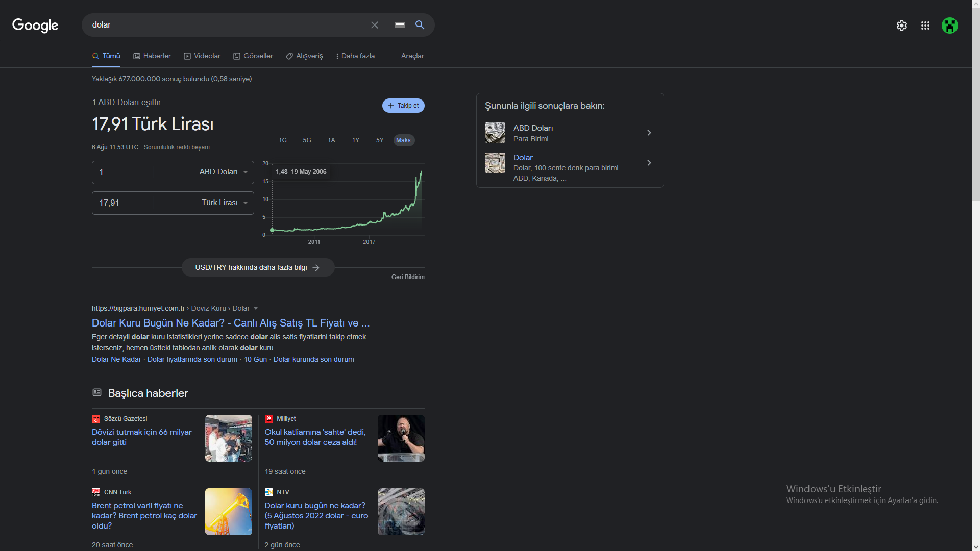Image resolution: width=980 pixels, height=551 pixels.
Task: Open USD/TRY hakkında daha fazla bilgi
Action: click(x=258, y=267)
